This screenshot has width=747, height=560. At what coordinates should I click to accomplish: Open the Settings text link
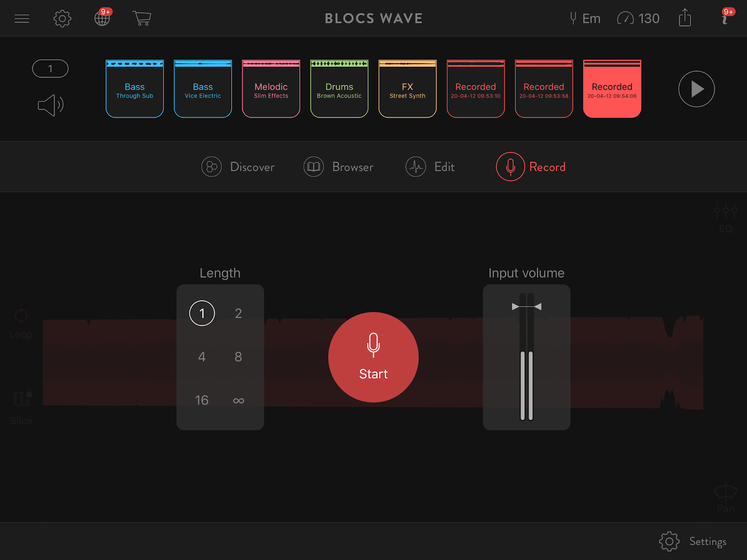[708, 541]
